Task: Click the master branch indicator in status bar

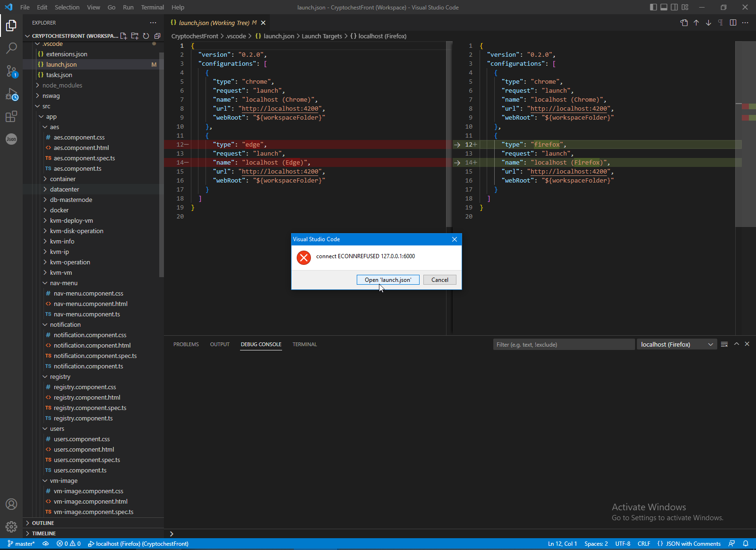Action: [x=21, y=544]
